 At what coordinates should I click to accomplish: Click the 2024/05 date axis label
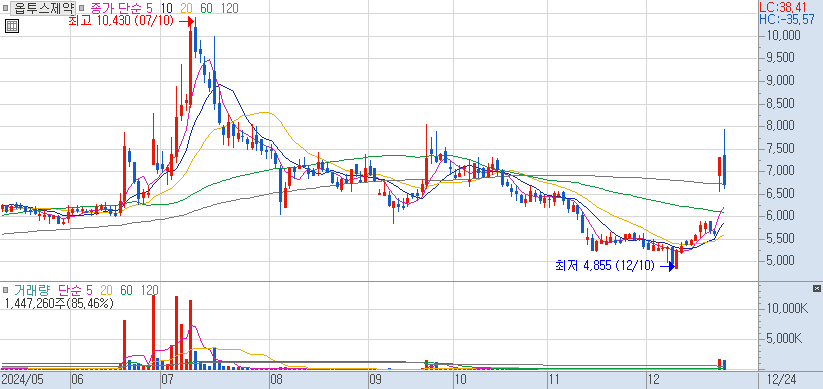[x=23, y=379]
